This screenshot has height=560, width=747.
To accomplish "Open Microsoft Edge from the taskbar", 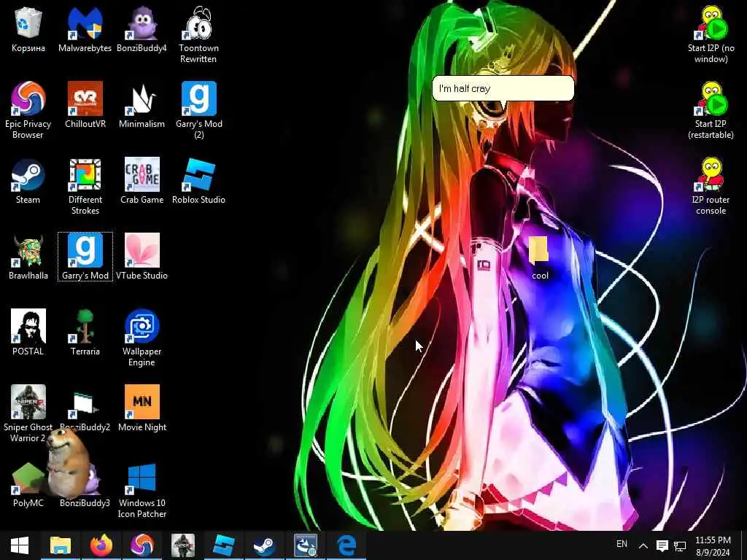I will click(347, 545).
